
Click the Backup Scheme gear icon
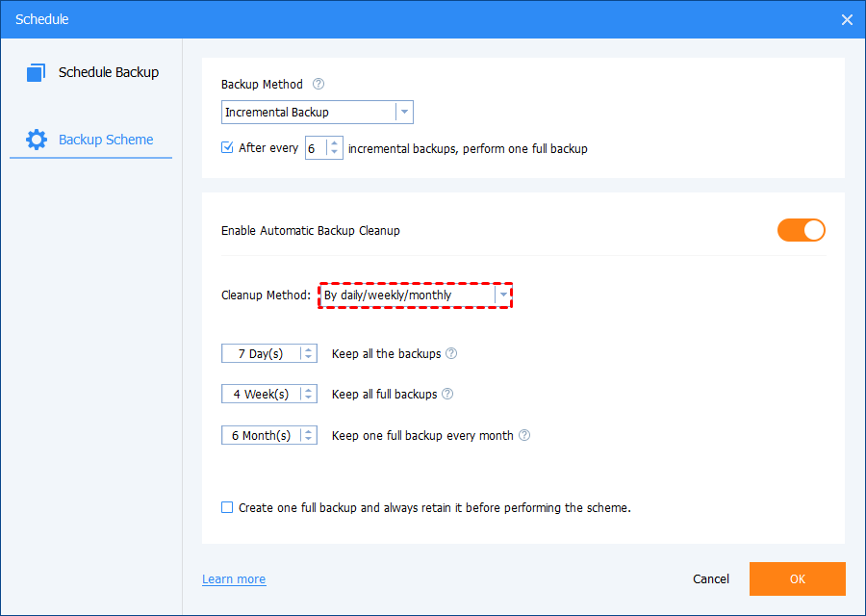pos(37,140)
